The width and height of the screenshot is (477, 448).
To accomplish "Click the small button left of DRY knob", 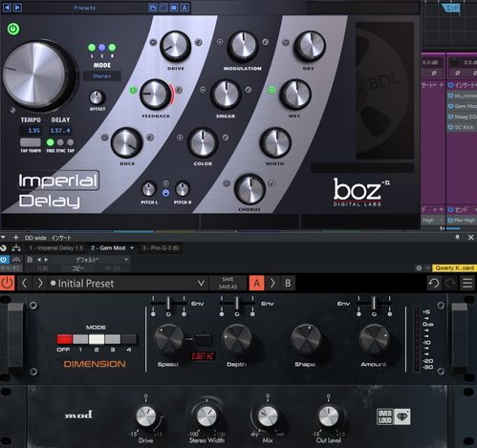I will tap(286, 42).
